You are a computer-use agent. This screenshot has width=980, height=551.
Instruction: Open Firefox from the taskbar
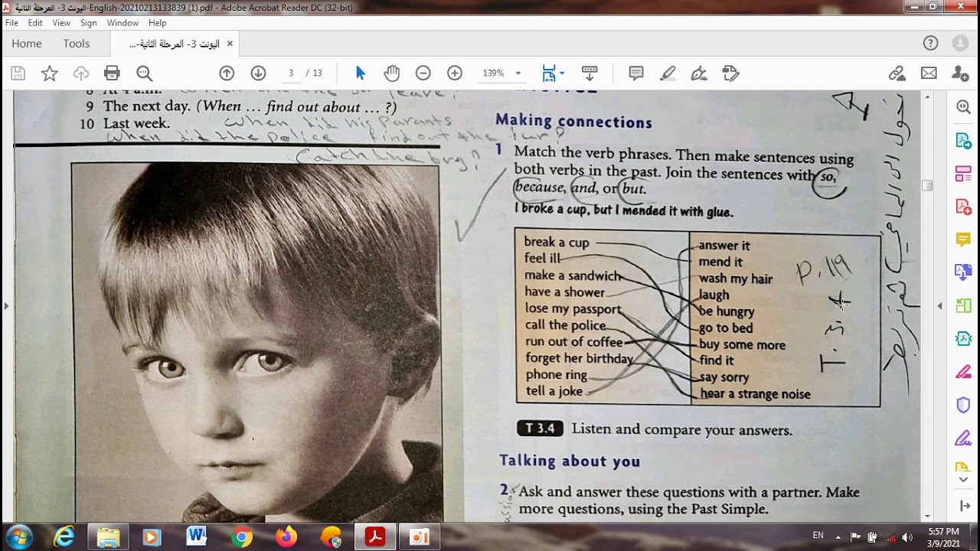[286, 537]
